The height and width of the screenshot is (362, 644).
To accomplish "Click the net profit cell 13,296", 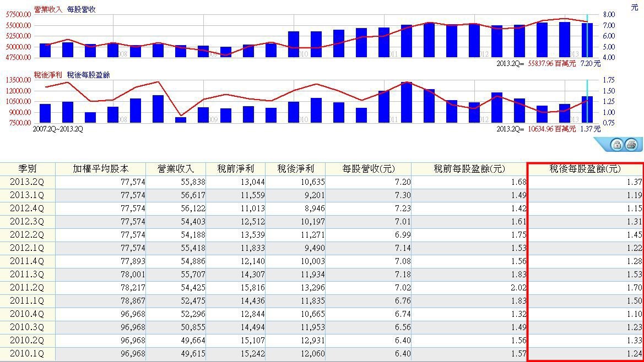I will (296, 287).
